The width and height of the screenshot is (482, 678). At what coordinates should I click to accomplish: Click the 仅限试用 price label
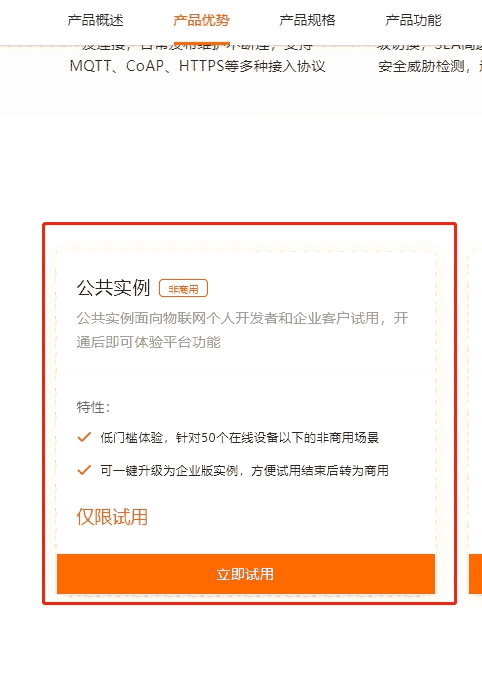pos(112,517)
